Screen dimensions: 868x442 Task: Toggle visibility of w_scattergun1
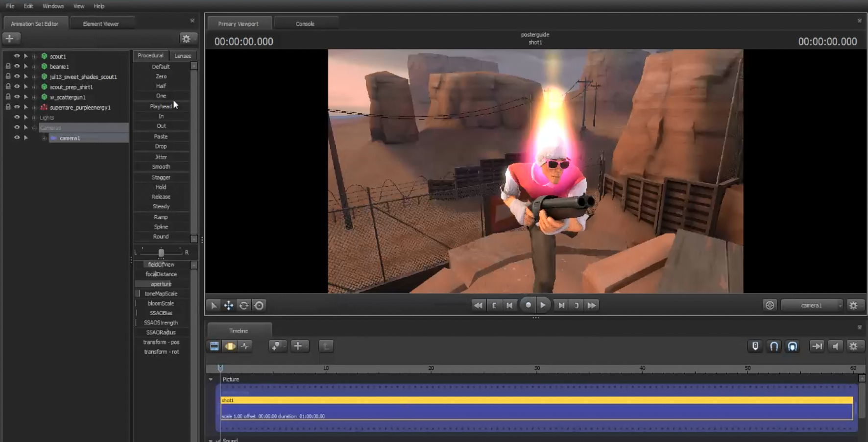coord(17,97)
